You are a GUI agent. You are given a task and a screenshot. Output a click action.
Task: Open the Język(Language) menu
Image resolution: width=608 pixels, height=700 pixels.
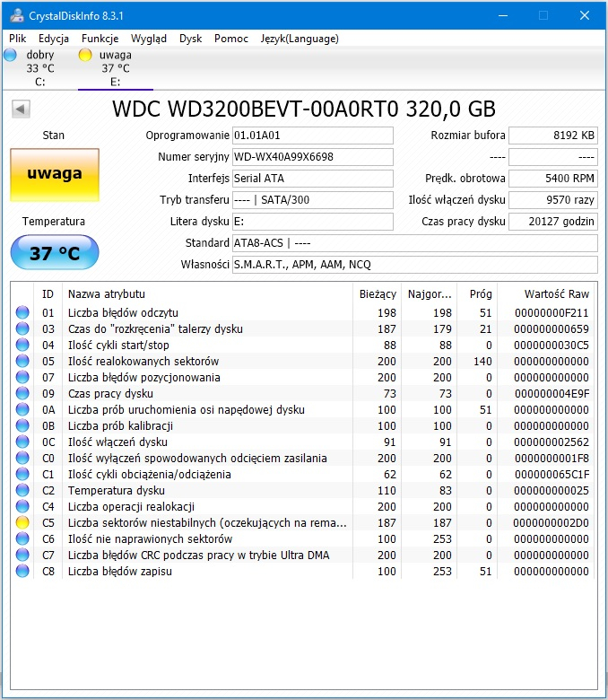[300, 39]
